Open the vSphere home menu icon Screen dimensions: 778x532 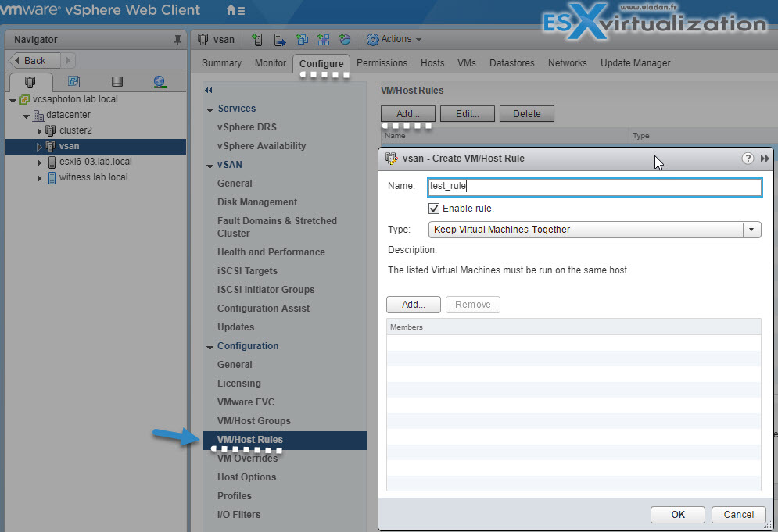(x=235, y=11)
